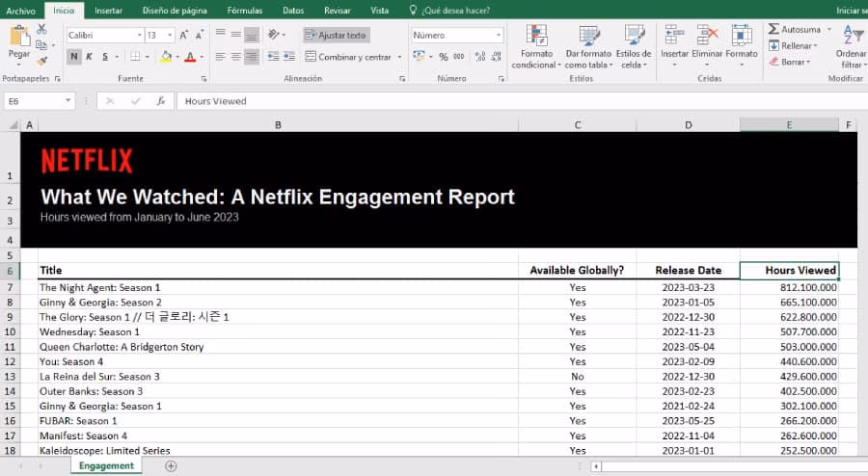Image resolution: width=868 pixels, height=476 pixels.
Task: Open the Combinar y centrar dropdown arrow
Action: click(399, 57)
